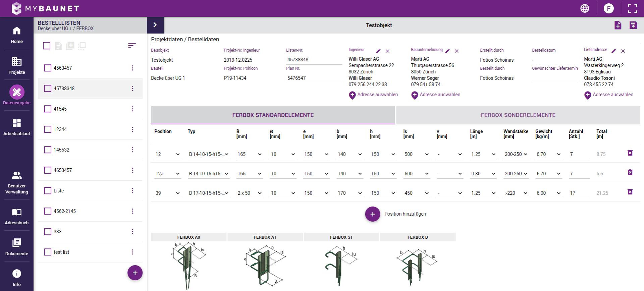Click the Listen-Nr. input field
Screen dimensions: 644x291
coord(314,60)
